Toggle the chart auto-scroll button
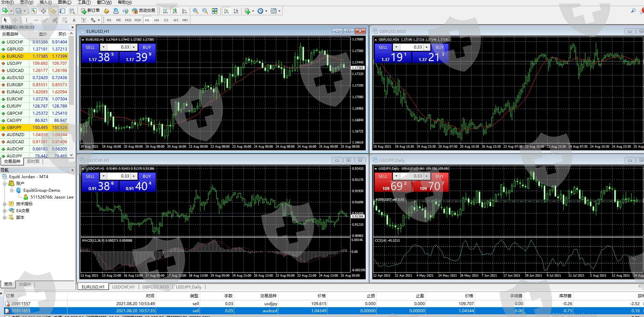644x317 pixels. click(226, 11)
